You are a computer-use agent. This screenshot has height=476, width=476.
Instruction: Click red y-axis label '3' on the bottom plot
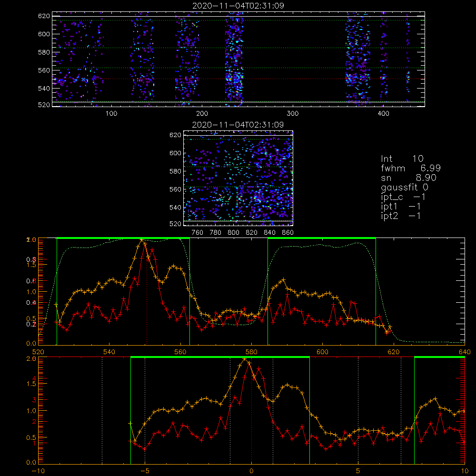point(34,400)
